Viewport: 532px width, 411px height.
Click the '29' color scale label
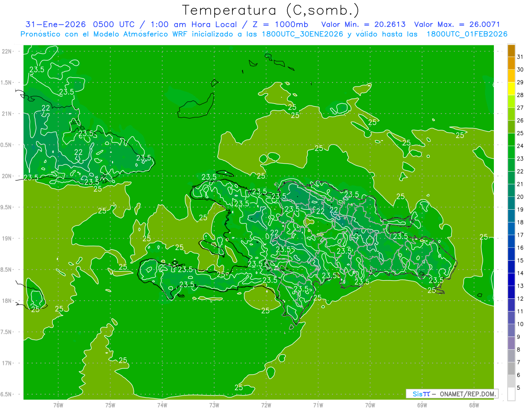pos(520,82)
